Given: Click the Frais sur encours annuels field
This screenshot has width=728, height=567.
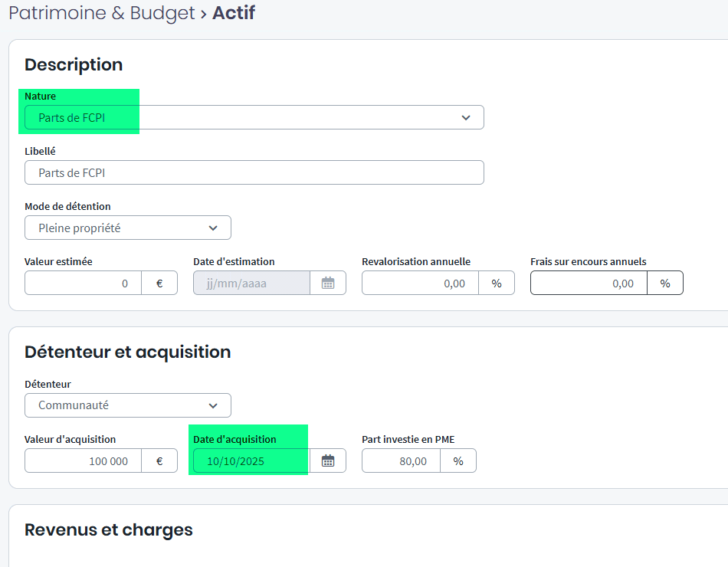Looking at the screenshot, I should point(589,283).
